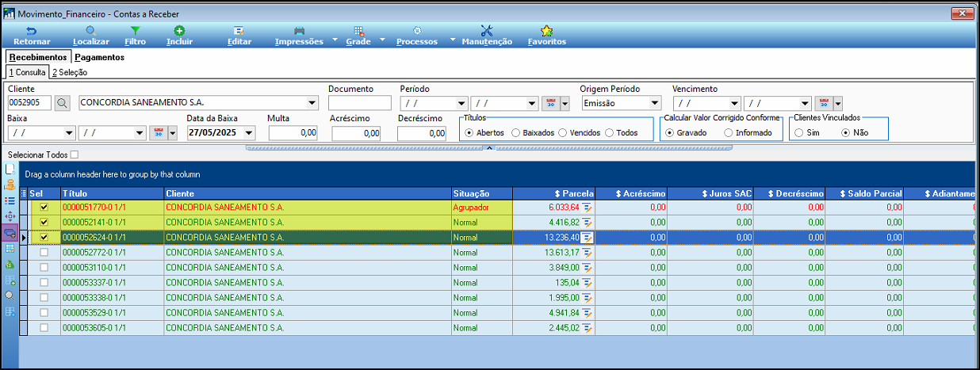Open the Vencimento calendar icon

coord(824,103)
